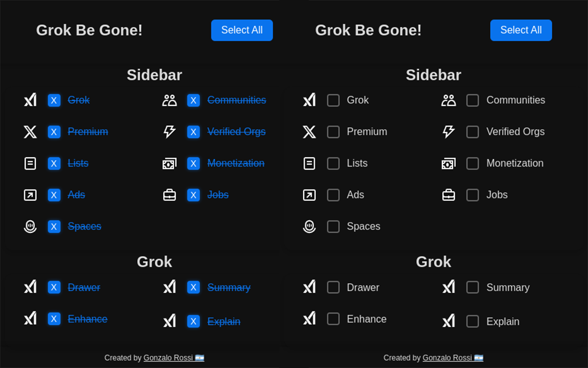
Task: Click the Monetization money icon
Action: click(170, 163)
